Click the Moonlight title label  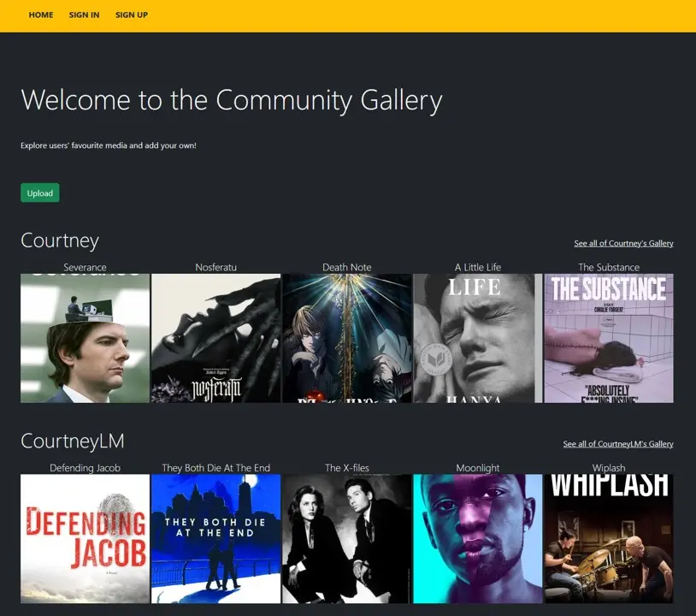coord(477,467)
